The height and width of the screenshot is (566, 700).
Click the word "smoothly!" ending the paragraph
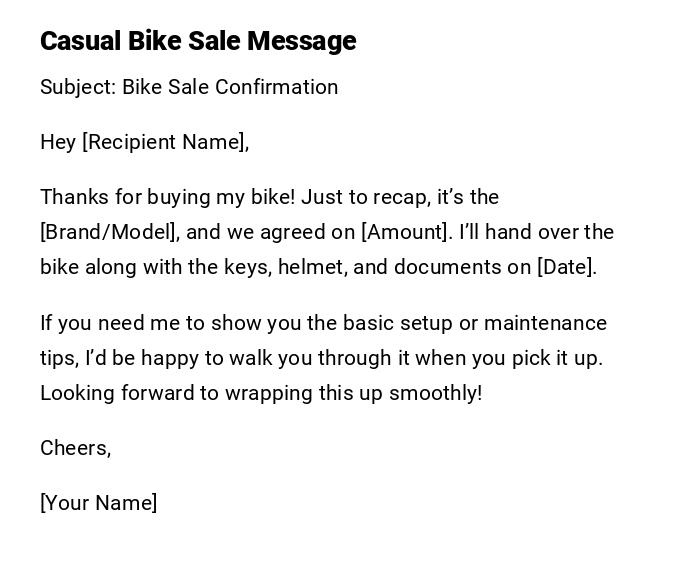tap(435, 393)
